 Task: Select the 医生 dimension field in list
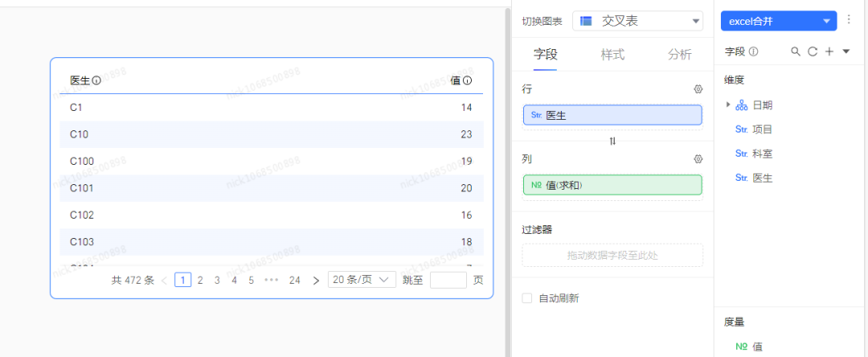point(753,178)
